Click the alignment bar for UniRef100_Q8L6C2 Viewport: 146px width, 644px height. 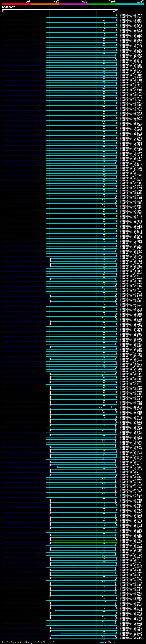click(82, 371)
